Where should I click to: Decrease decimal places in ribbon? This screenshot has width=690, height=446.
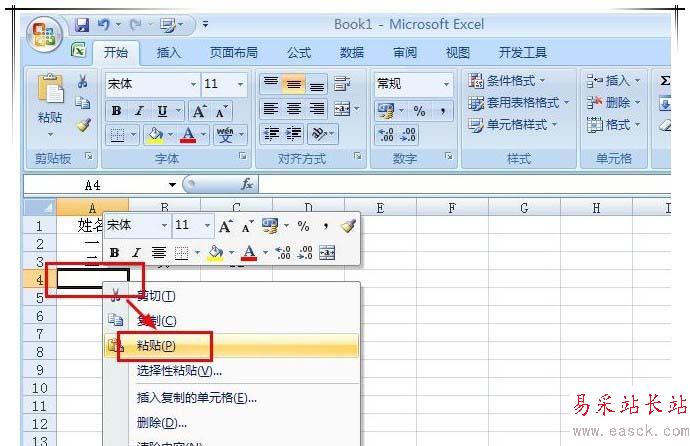pyautogui.click(x=407, y=135)
